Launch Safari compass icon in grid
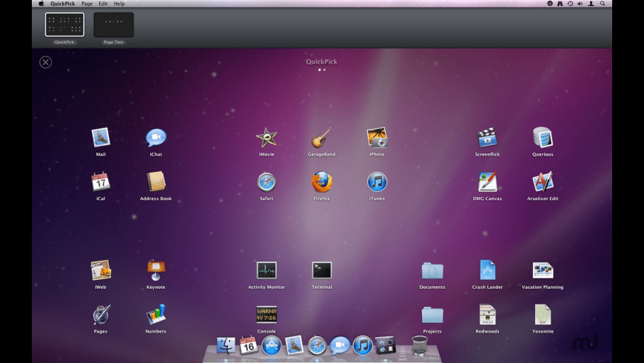The image size is (644, 363). coord(266,181)
